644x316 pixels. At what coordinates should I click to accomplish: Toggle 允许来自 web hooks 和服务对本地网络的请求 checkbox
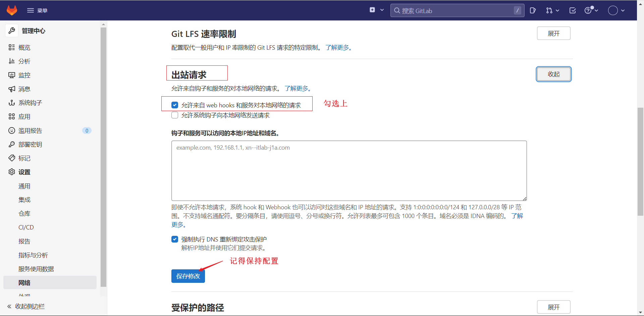175,105
